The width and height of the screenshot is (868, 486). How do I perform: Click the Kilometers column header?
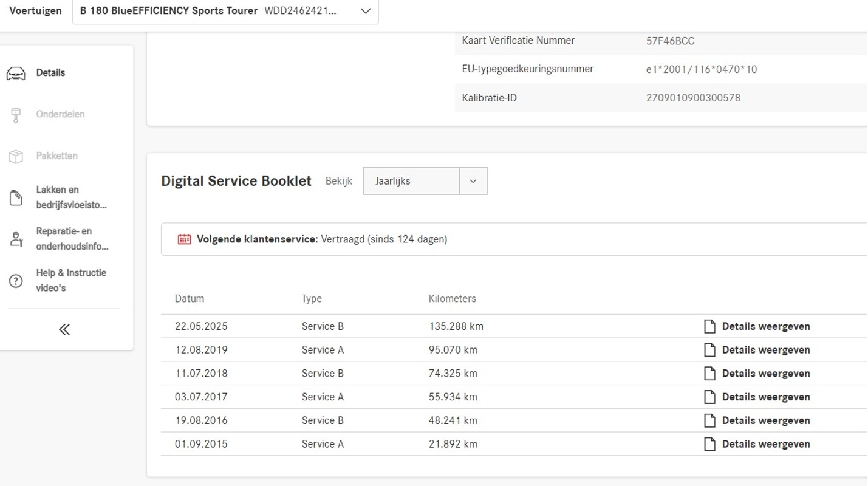[453, 299]
